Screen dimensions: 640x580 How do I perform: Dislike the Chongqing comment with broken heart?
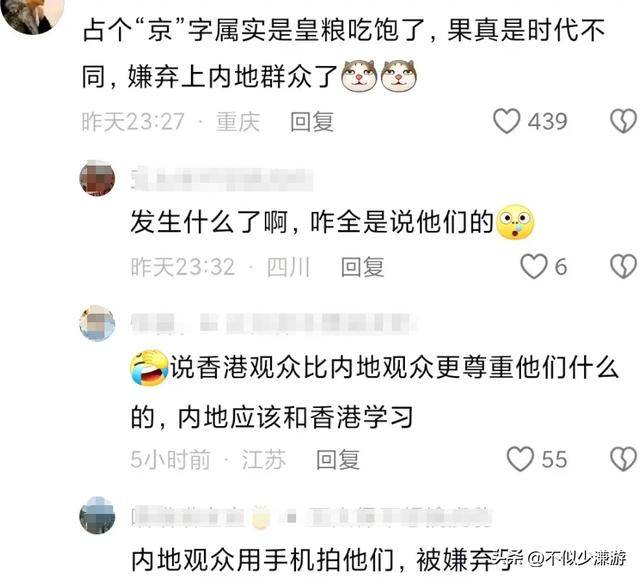click(x=623, y=121)
